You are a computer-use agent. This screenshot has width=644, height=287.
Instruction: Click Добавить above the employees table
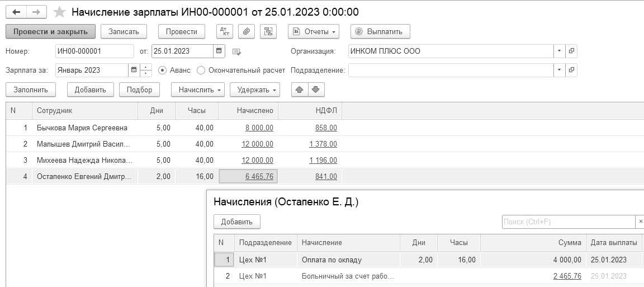point(91,90)
